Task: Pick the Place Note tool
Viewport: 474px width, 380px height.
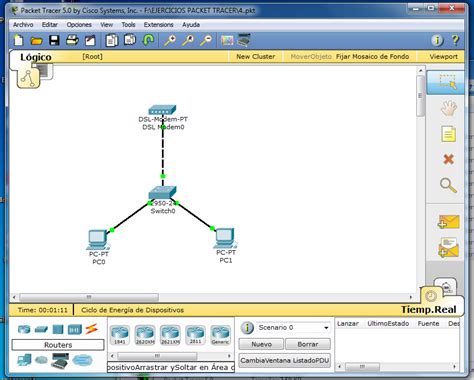Action: click(x=448, y=134)
